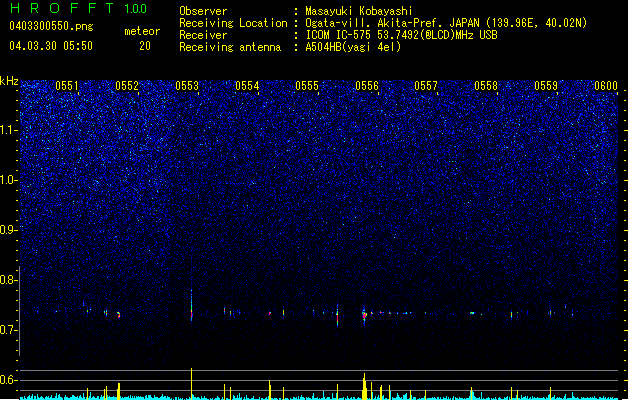Screen dimensions: 629x400
Task: Click the 0551 time marker
Action: click(67, 86)
